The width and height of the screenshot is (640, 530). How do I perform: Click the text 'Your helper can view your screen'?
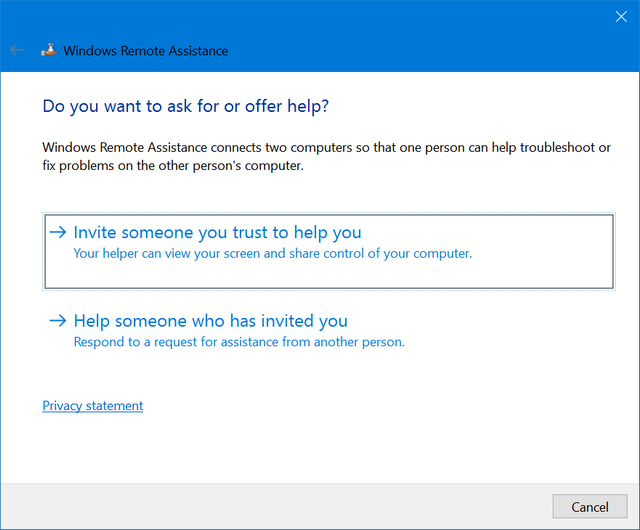click(167, 254)
